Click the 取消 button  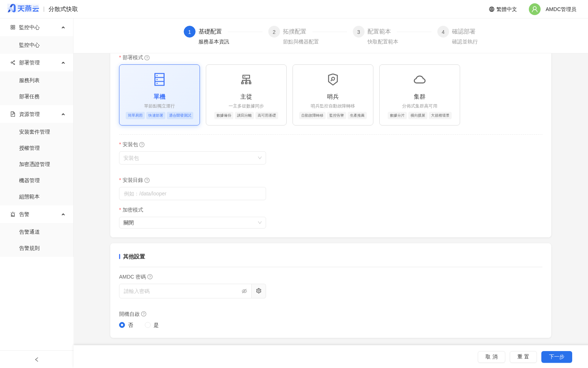point(491,357)
